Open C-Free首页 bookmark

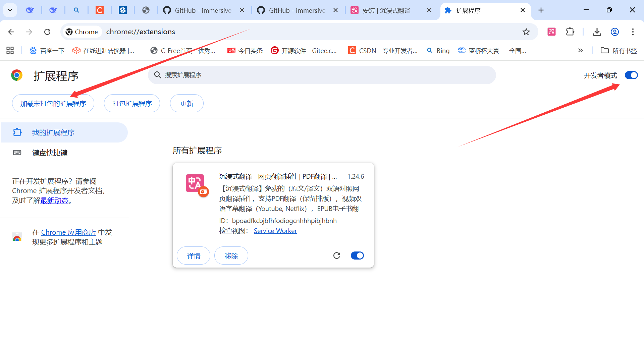183,51
